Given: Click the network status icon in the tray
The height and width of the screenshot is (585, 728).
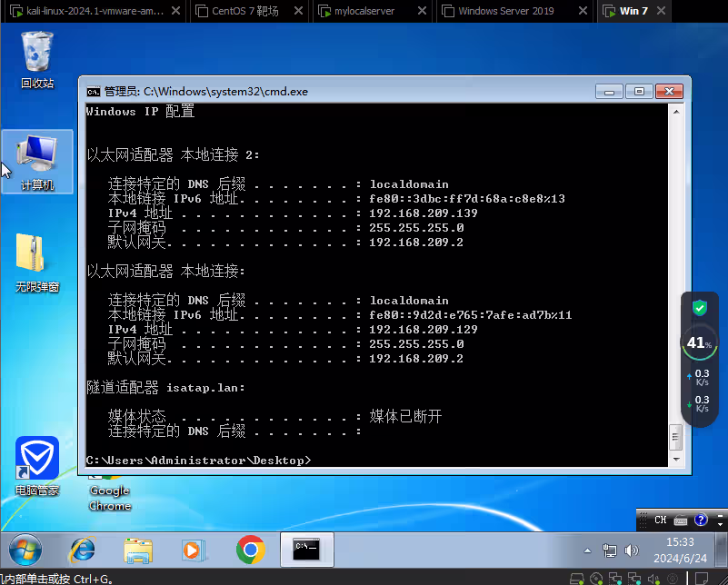Looking at the screenshot, I should [x=610, y=550].
